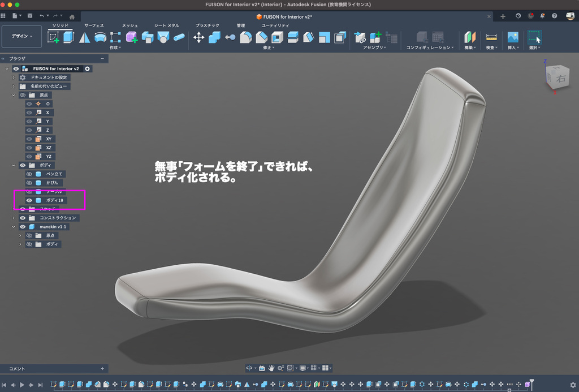Toggle visibility of ボディ19 body

point(29,200)
